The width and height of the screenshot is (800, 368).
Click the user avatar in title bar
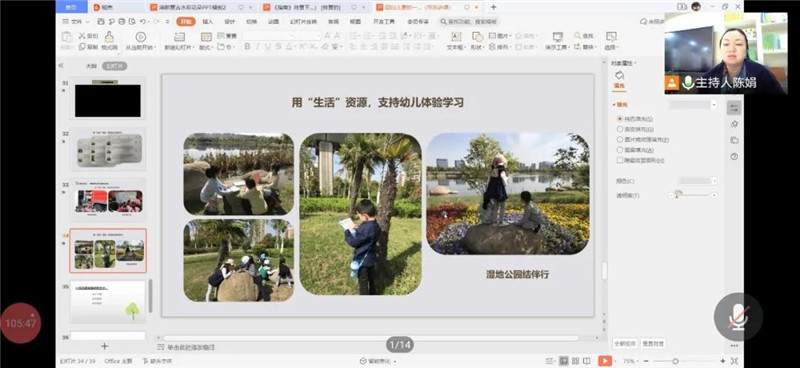pyautogui.click(x=696, y=6)
